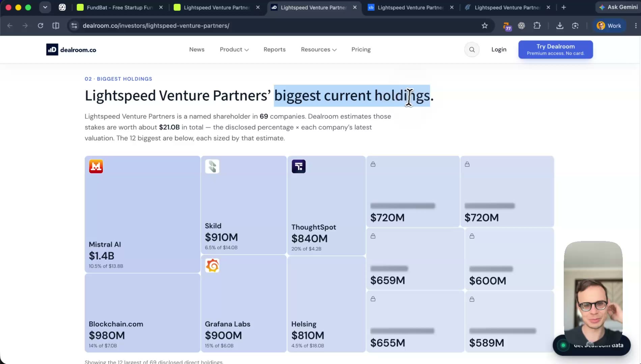The width and height of the screenshot is (641, 364).
Task: Click the '4.5% of $18.0B' text
Action: pos(308,345)
